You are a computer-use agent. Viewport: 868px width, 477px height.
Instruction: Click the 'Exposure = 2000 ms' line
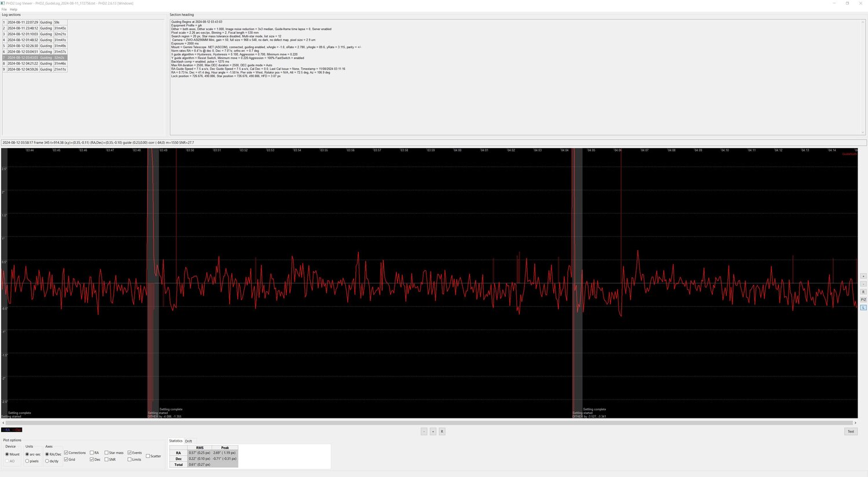tap(185, 43)
